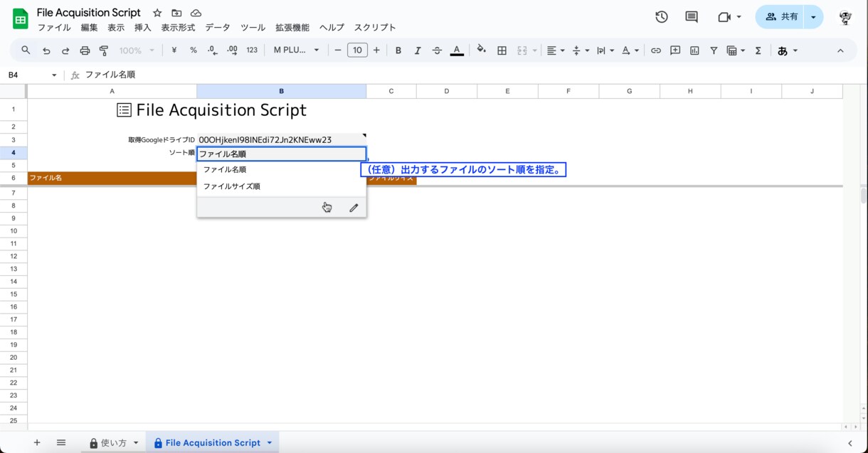The image size is (868, 453).
Task: Open text wrapping dropdown
Action: pos(605,50)
